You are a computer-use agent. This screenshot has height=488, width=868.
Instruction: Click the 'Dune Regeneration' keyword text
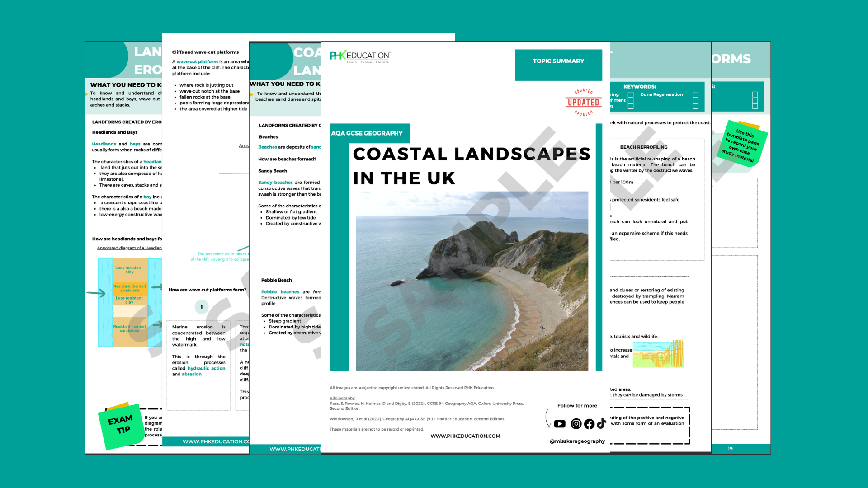pos(661,95)
